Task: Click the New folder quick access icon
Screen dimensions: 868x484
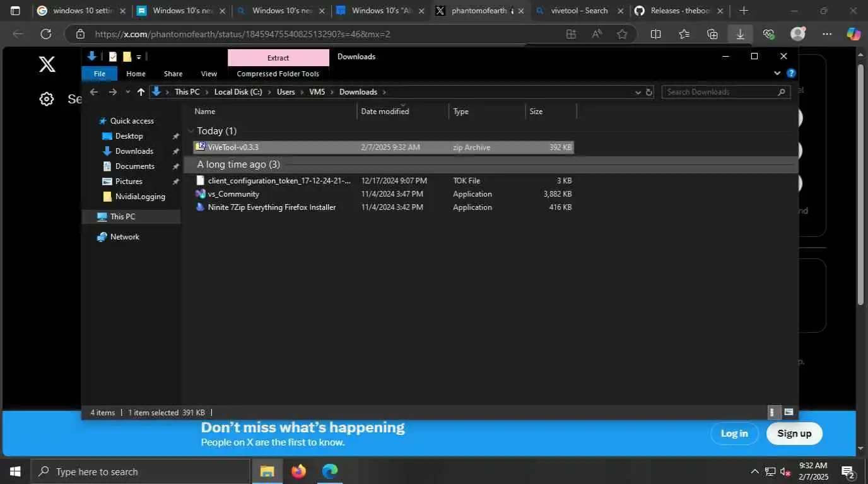Action: (127, 57)
